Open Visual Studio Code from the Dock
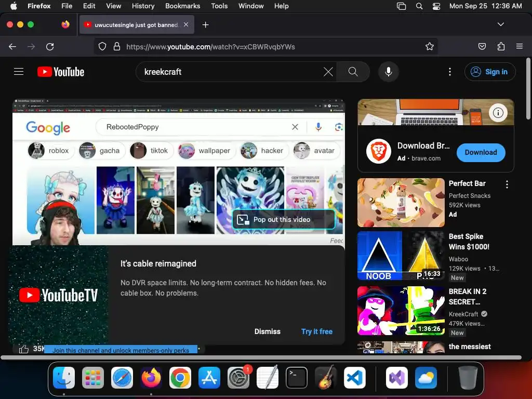 point(355,378)
